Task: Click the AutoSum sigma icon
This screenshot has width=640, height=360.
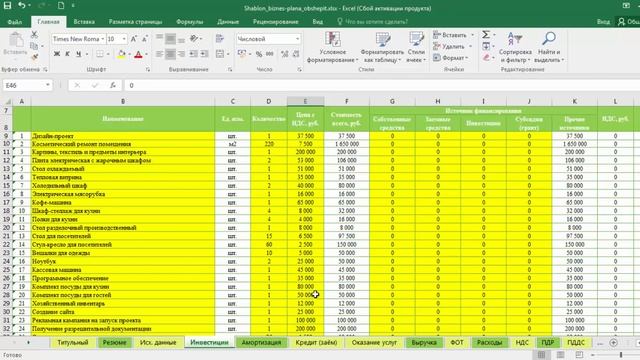Action: click(x=486, y=35)
